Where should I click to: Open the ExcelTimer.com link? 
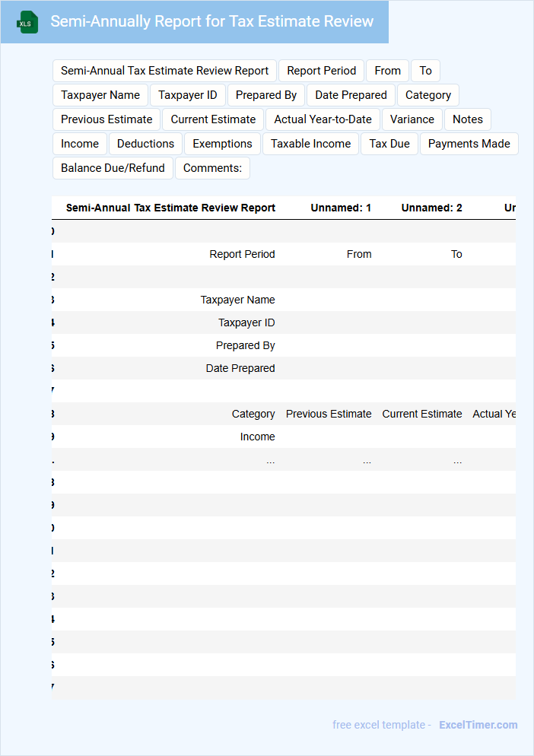point(478,725)
